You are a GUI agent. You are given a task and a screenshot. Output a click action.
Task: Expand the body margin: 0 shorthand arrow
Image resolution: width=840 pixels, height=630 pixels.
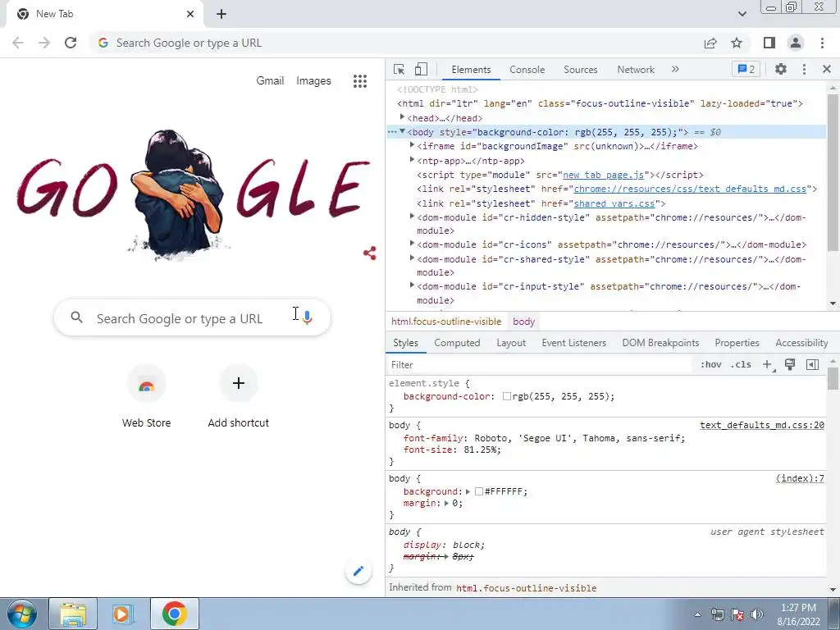[x=447, y=504]
